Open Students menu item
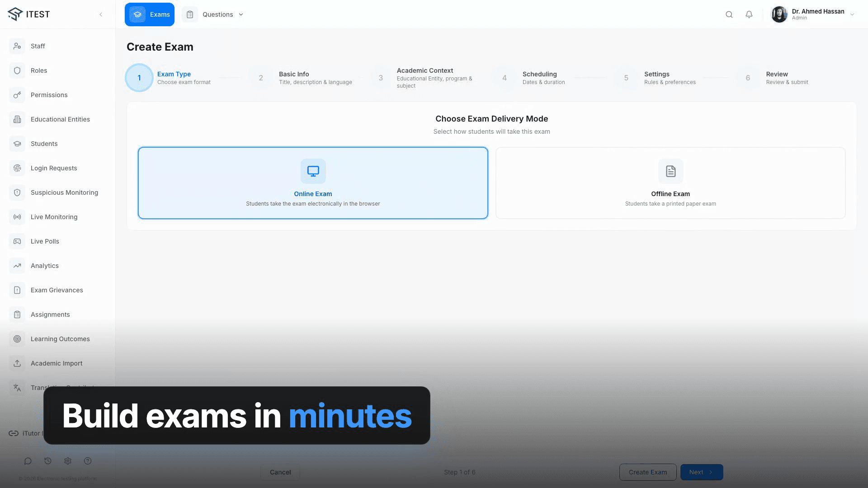The image size is (868, 488). 58,144
